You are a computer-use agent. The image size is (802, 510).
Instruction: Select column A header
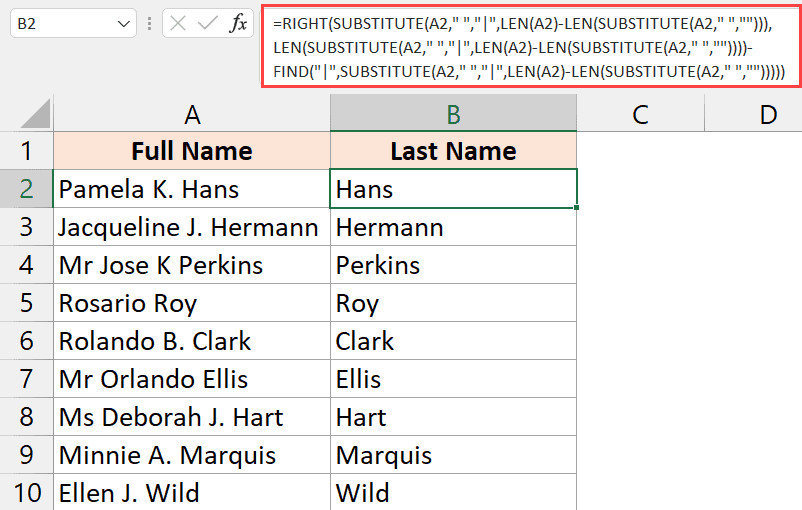pyautogui.click(x=192, y=115)
